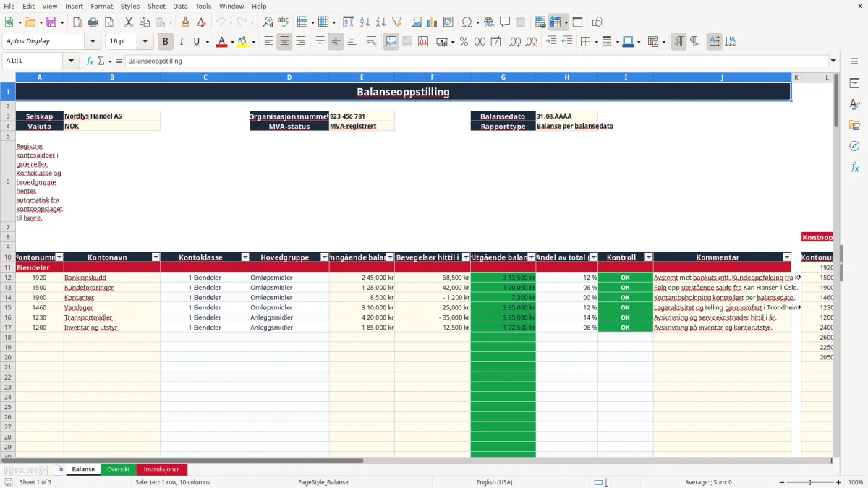The height and width of the screenshot is (488, 868).
Task: Click the Copy icon
Action: (x=144, y=22)
